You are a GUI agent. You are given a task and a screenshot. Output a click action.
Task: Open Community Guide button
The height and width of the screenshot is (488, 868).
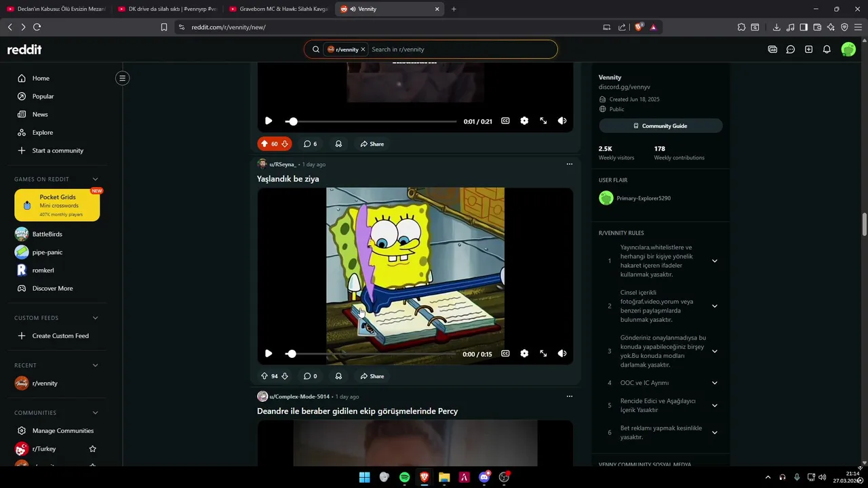pos(660,126)
